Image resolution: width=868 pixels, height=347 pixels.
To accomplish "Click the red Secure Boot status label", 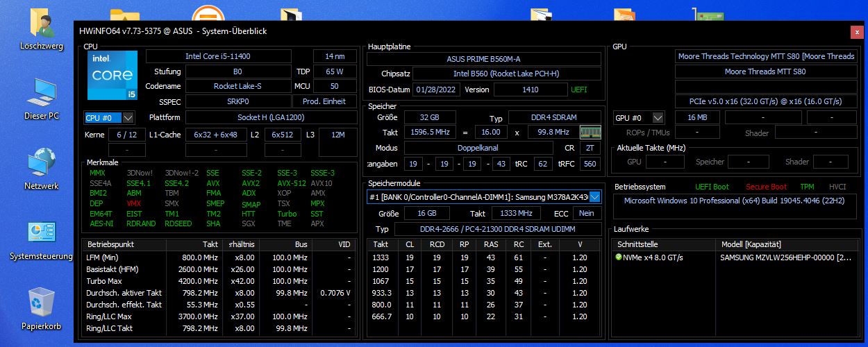I will pos(766,187).
